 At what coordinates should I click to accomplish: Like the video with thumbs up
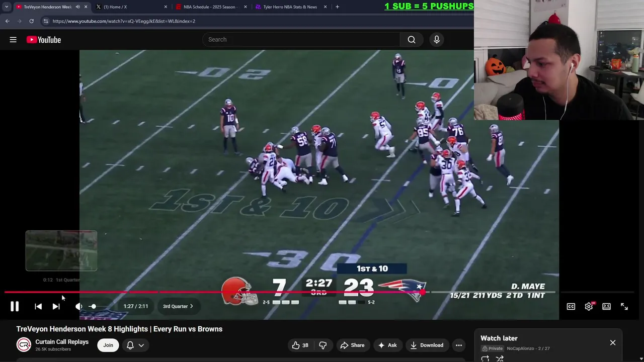click(300, 345)
